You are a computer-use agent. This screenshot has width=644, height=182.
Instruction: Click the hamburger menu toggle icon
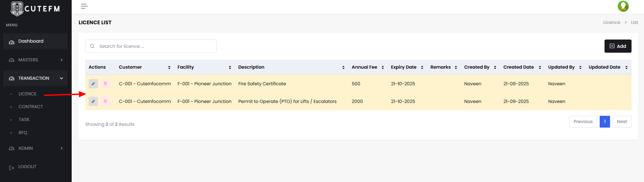pos(84,6)
